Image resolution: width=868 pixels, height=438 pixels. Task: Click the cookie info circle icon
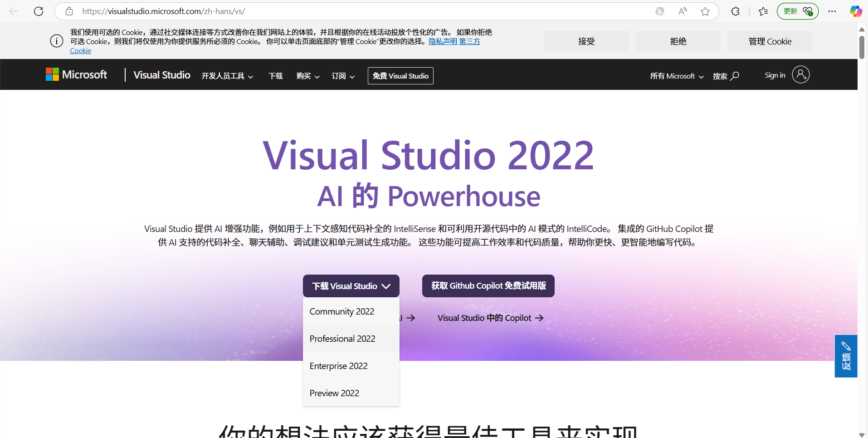pyautogui.click(x=57, y=41)
